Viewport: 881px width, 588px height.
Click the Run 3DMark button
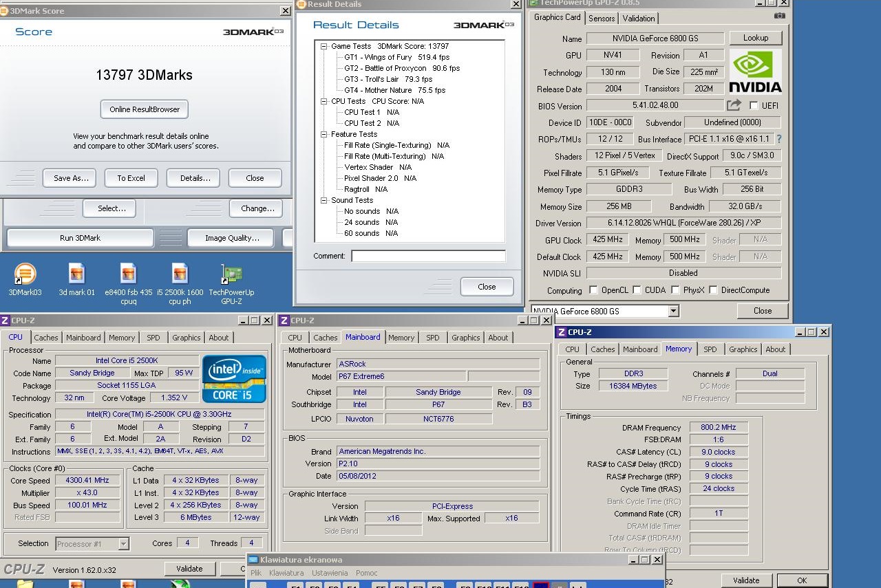pyautogui.click(x=80, y=238)
